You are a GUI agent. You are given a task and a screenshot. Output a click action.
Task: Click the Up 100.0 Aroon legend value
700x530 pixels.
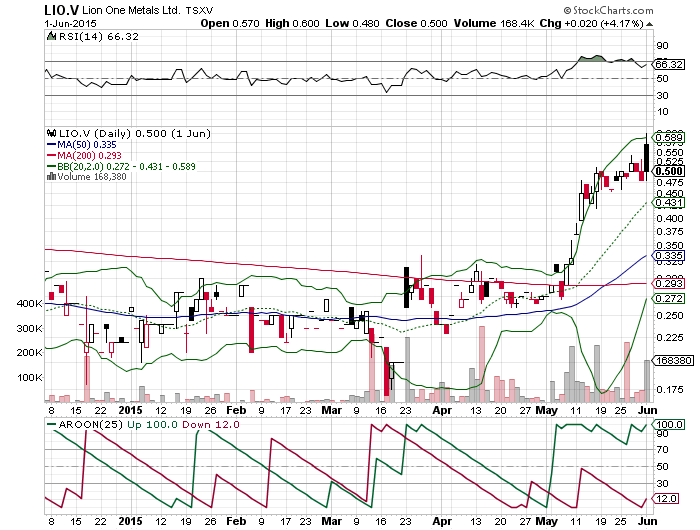pyautogui.click(x=153, y=425)
